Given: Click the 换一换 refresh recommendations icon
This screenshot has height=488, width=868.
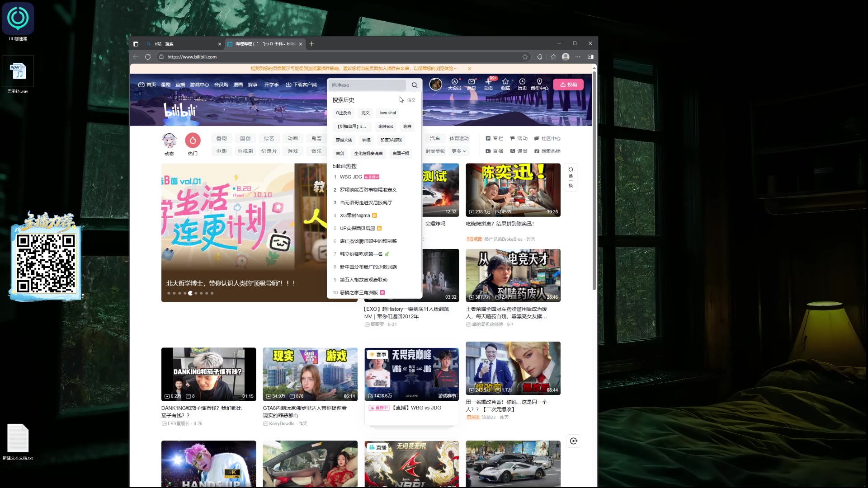Looking at the screenshot, I should (571, 178).
